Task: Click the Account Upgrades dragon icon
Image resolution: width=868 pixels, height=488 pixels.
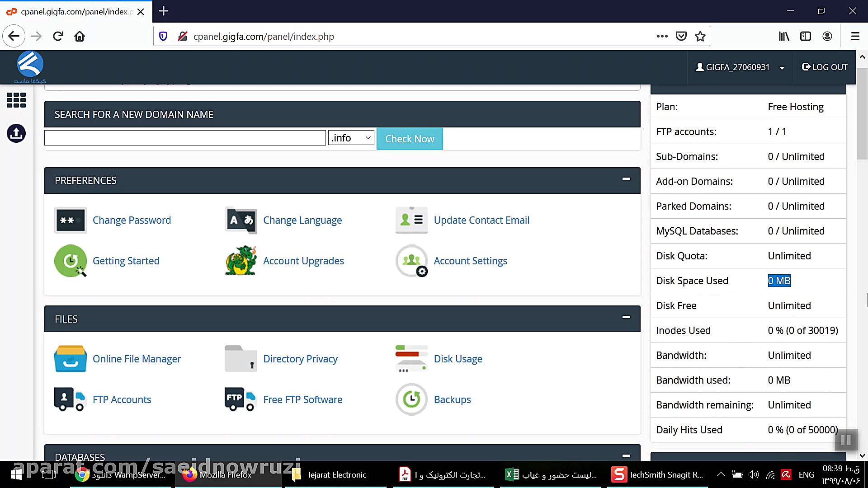Action: click(241, 261)
